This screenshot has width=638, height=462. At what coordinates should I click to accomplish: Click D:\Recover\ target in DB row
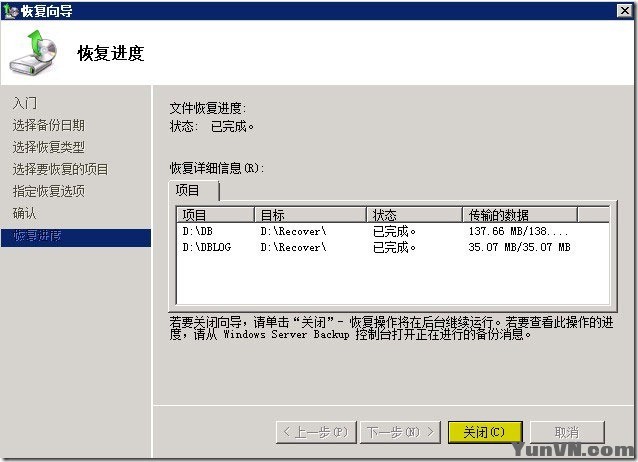pos(293,231)
